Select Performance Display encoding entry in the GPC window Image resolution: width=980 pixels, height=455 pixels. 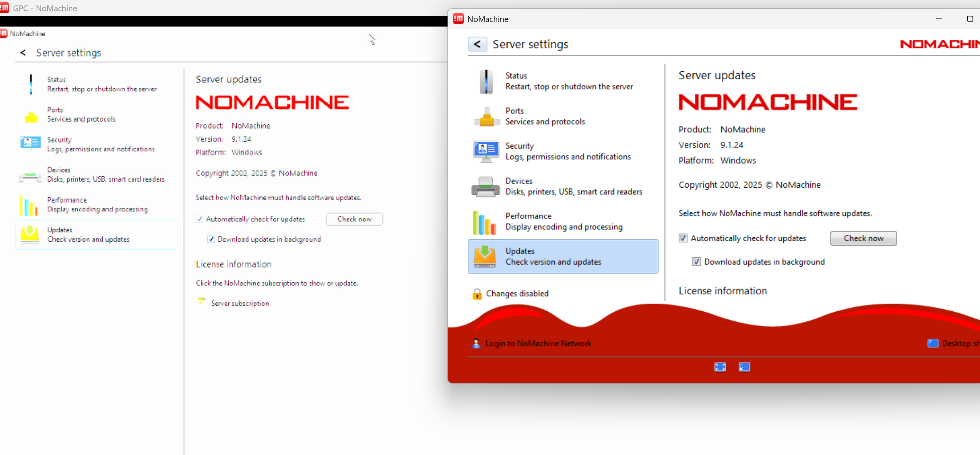(x=97, y=205)
